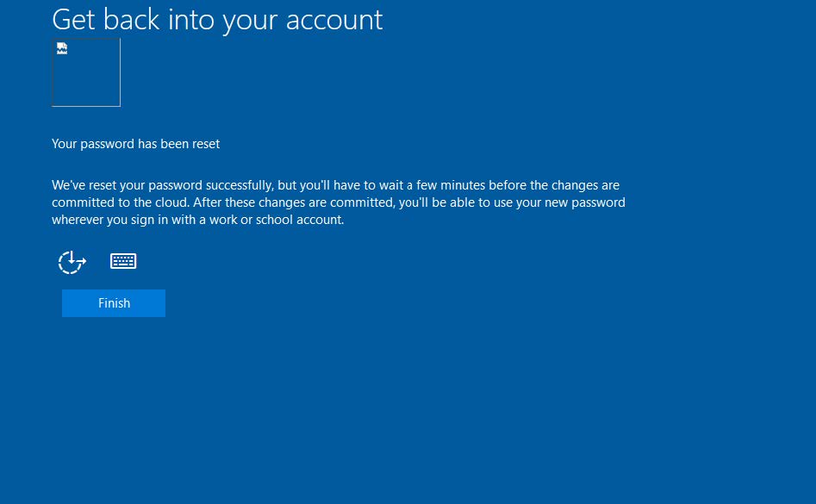816x504 pixels.
Task: Select the dashed-circle accessibility icon
Action: point(72,261)
